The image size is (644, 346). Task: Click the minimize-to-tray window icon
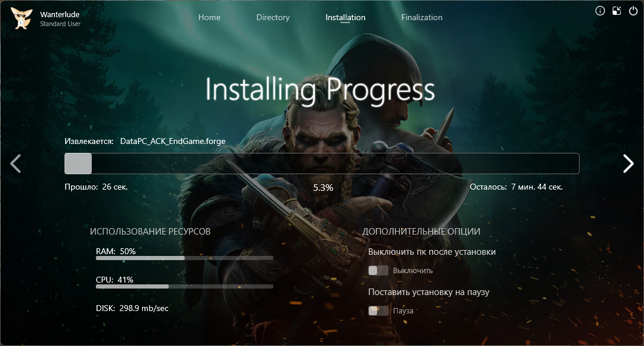617,11
